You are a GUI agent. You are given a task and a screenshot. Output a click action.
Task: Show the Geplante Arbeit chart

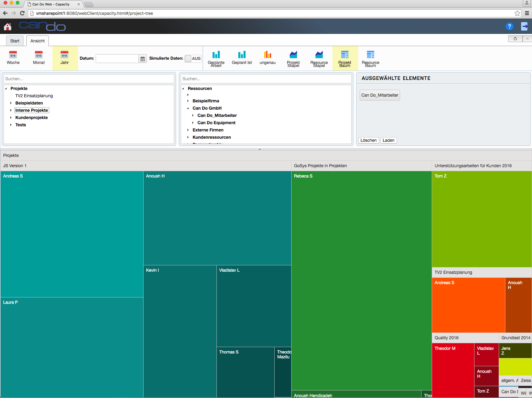216,59
